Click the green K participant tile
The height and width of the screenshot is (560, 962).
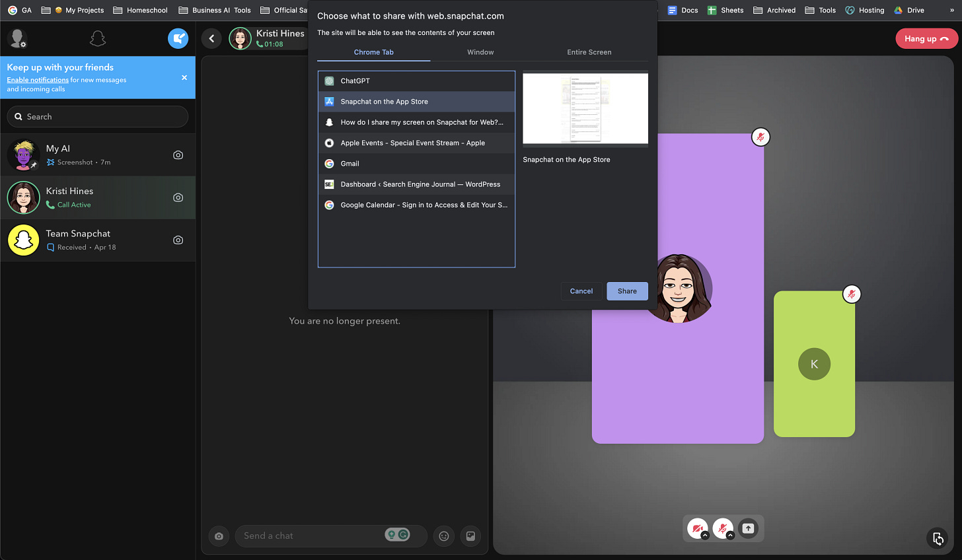(x=814, y=364)
